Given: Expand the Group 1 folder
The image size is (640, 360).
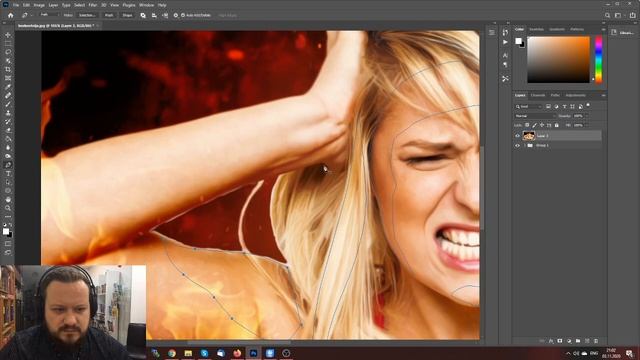Looking at the screenshot, I should click(524, 145).
